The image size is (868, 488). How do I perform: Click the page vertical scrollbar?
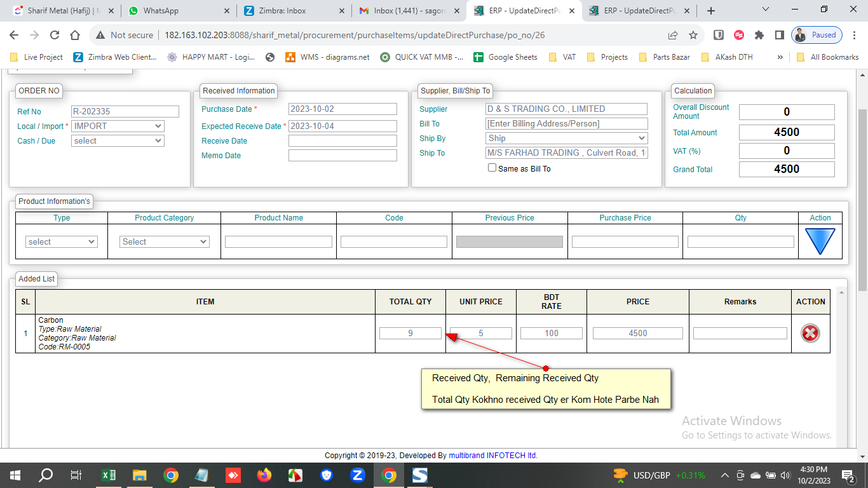(x=862, y=191)
